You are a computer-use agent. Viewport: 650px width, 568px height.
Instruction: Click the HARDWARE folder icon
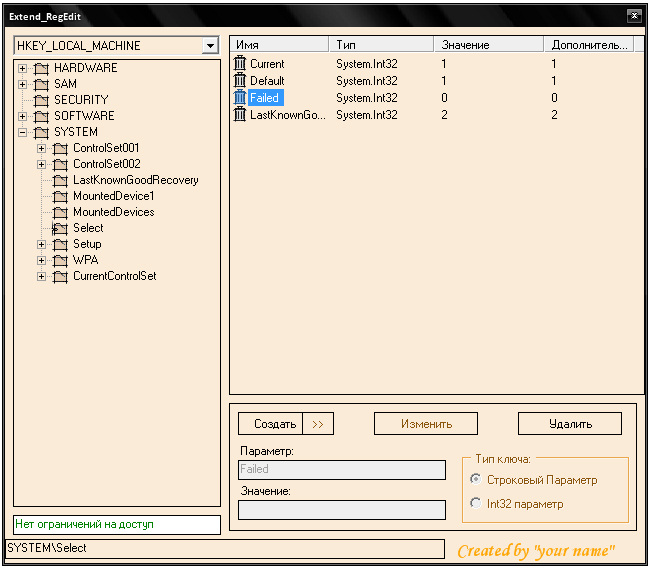coord(41,68)
